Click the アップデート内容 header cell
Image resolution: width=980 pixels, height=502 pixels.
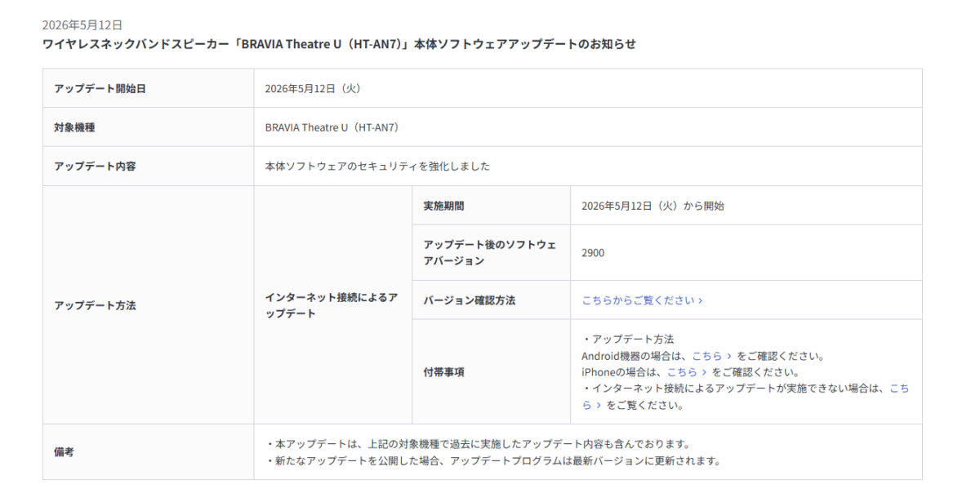pos(148,167)
